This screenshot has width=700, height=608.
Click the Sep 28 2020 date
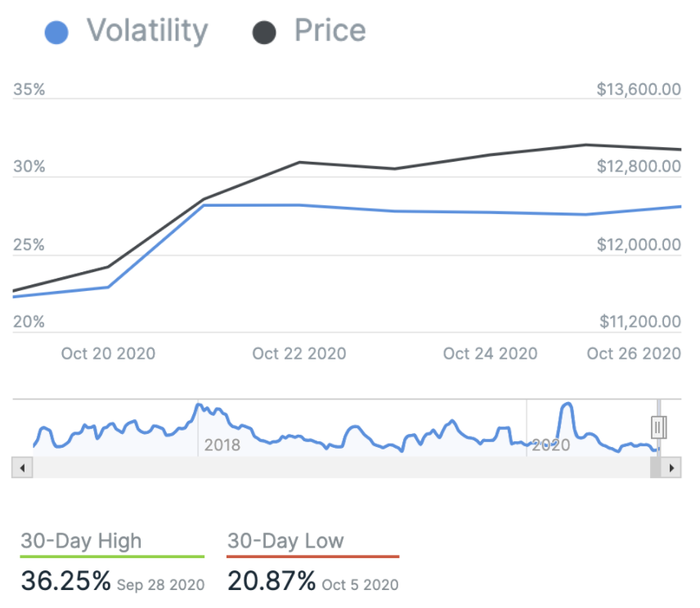(x=160, y=584)
